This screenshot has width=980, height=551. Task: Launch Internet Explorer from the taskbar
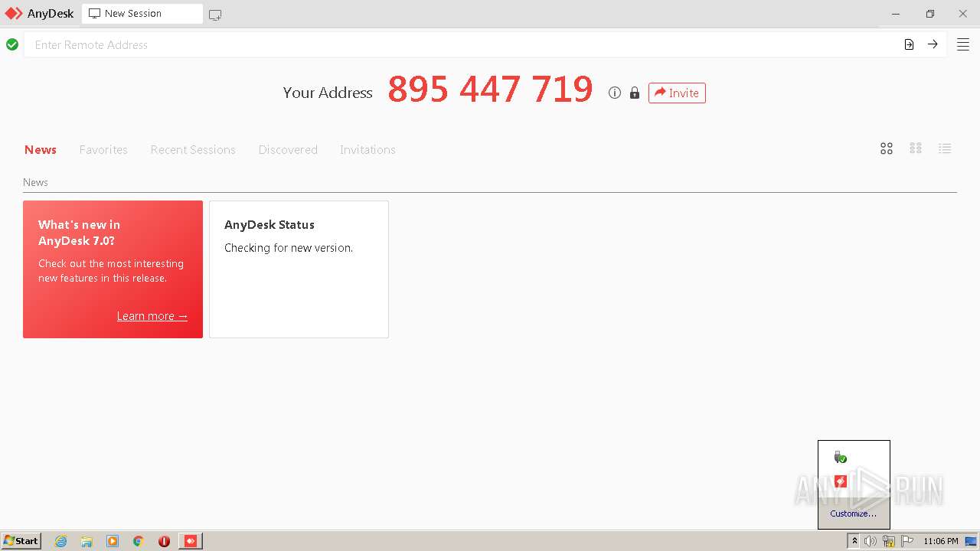(61, 541)
